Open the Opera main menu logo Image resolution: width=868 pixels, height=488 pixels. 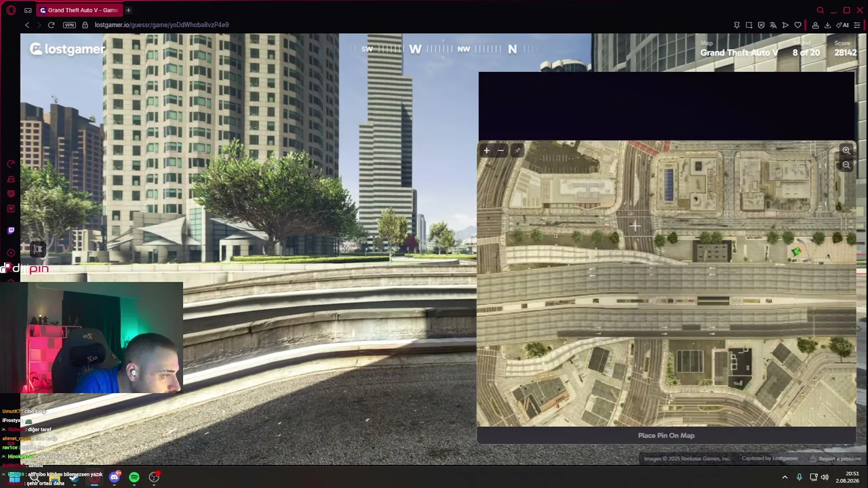click(x=11, y=10)
